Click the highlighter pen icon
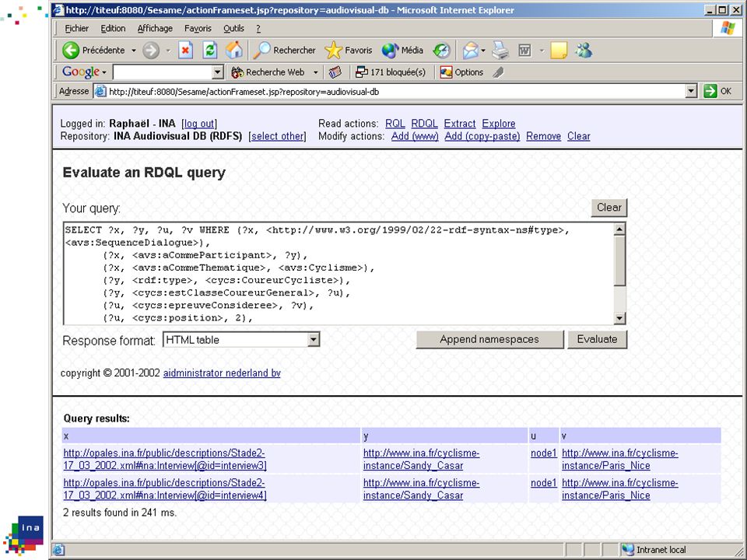747x560 pixels. coord(498,72)
